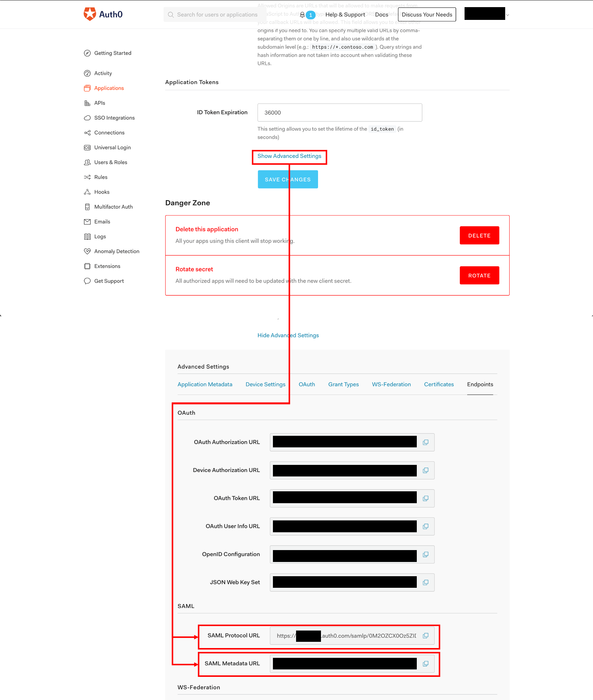
Task: Copy the OAuth Token URL
Action: click(426, 498)
